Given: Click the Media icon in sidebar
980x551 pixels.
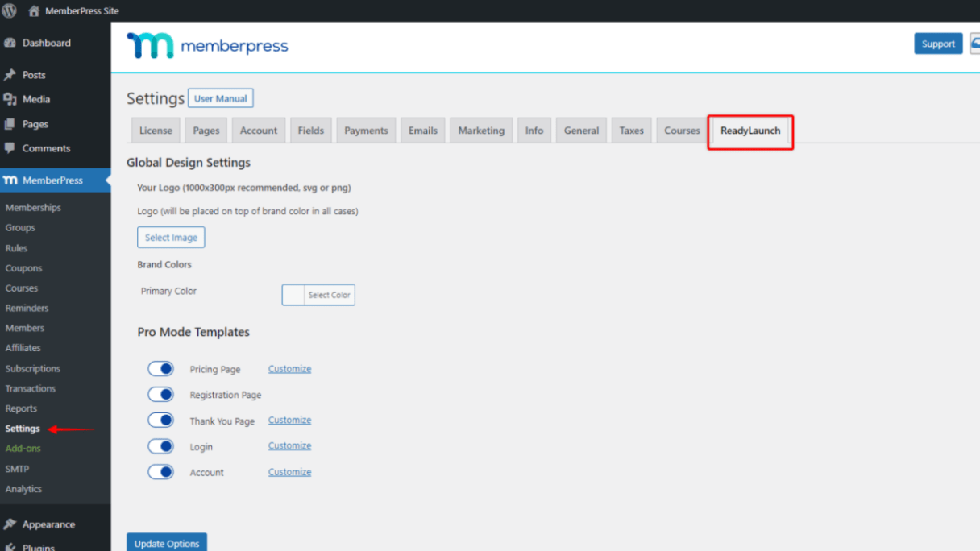Looking at the screenshot, I should 10,99.
